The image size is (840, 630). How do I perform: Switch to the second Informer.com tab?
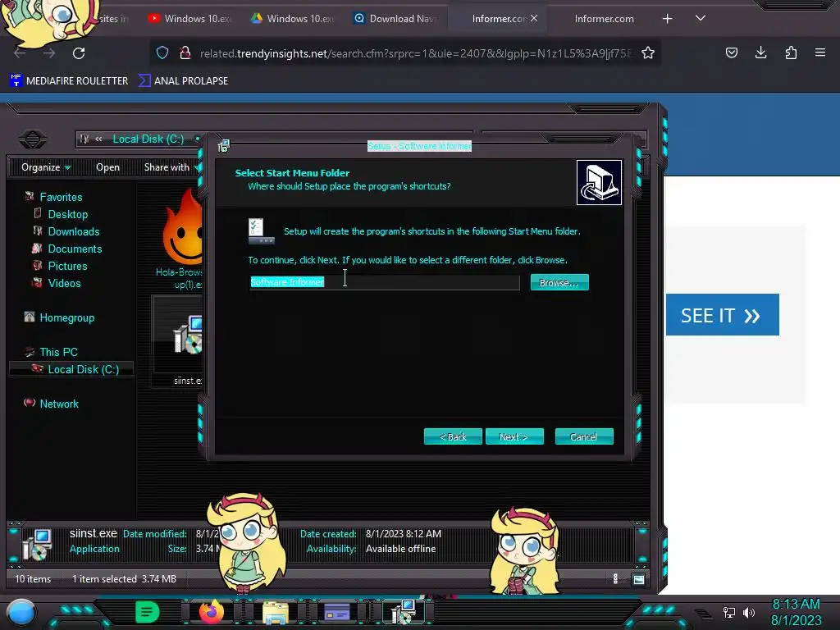[604, 19]
